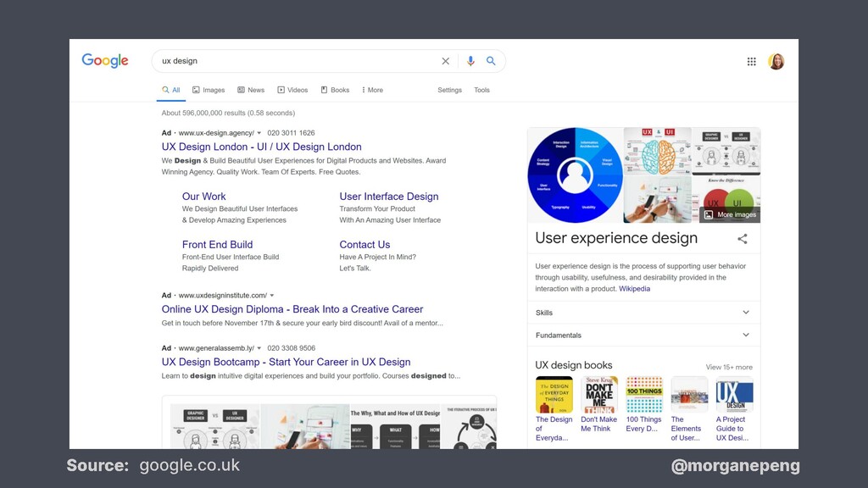This screenshot has width=868, height=488.
Task: Click the 'User experience design' panel title
Action: [x=616, y=238]
